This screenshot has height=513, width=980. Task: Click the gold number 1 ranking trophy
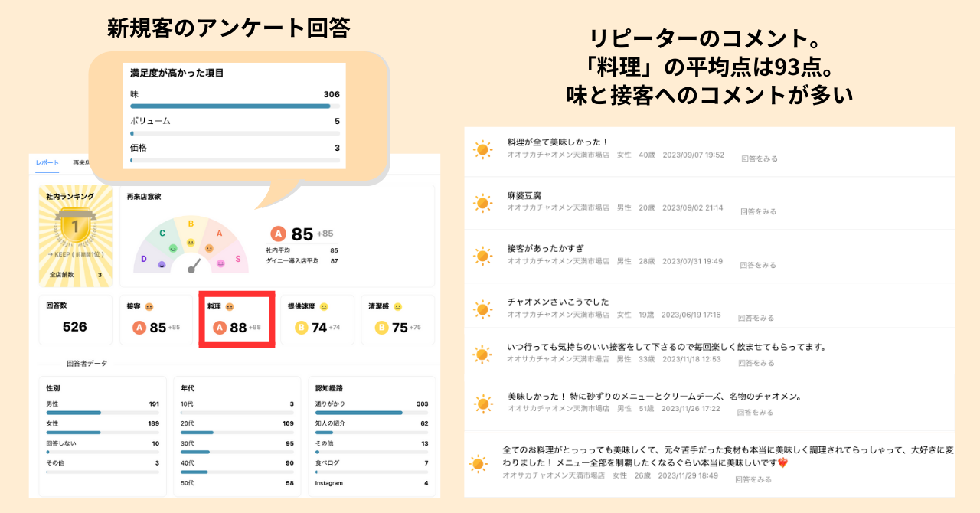[x=75, y=227]
